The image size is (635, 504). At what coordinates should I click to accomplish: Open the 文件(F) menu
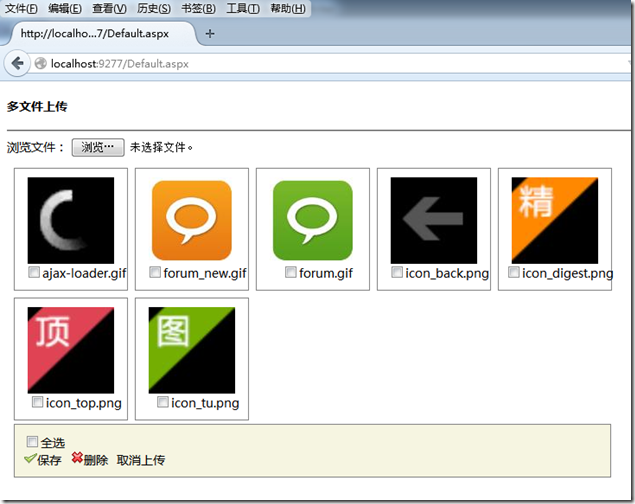(21, 9)
